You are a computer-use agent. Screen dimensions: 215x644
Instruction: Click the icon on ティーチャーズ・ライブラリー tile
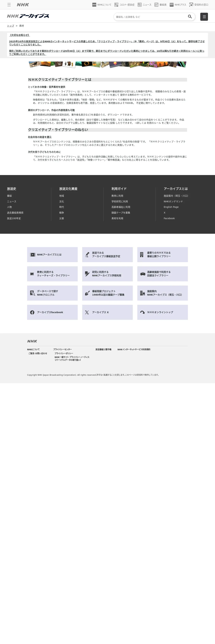pos(32,274)
